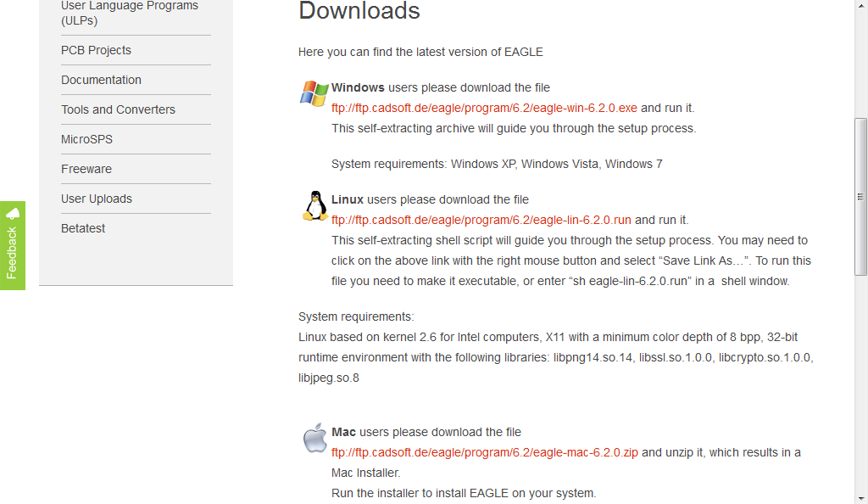
Task: Open User Uploads sidebar item
Action: [97, 199]
